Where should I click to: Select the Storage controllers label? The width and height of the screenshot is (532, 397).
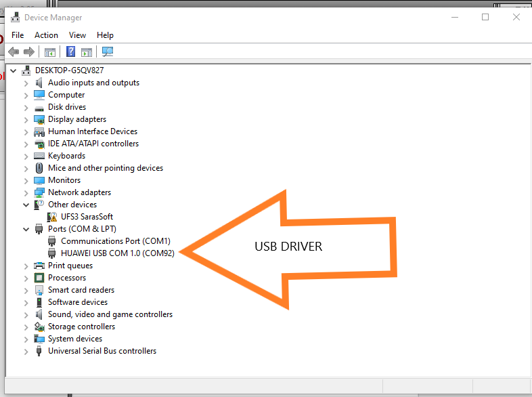tap(81, 327)
